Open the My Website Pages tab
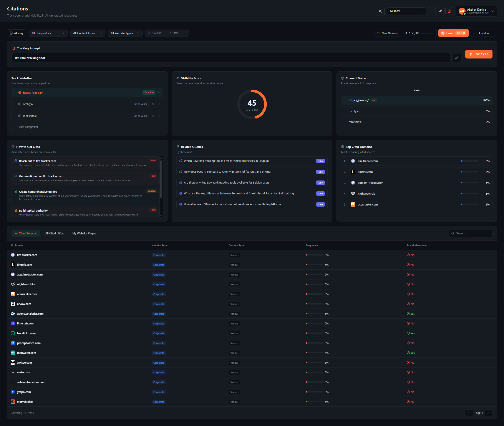Image resolution: width=504 pixels, height=426 pixels. click(84, 233)
